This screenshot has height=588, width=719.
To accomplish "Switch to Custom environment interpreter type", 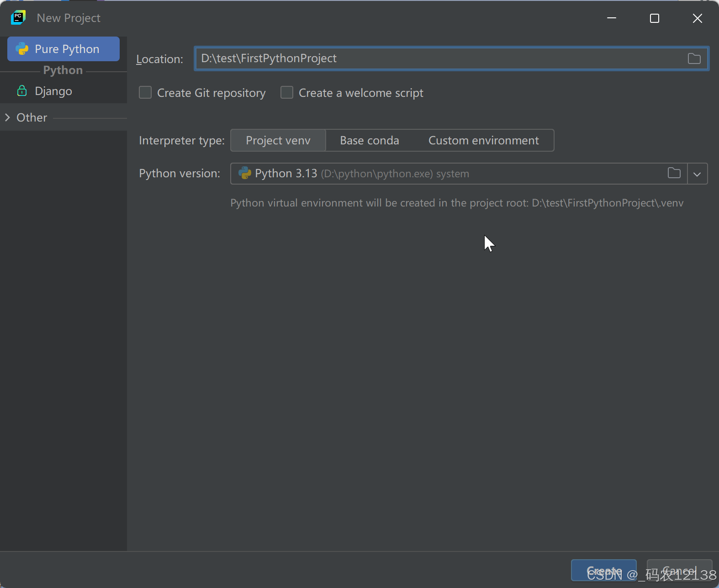I will tap(484, 140).
